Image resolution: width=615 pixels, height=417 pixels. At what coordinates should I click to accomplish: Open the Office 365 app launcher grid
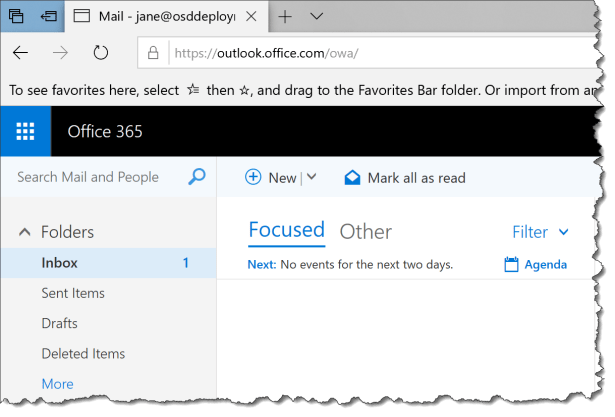25,131
